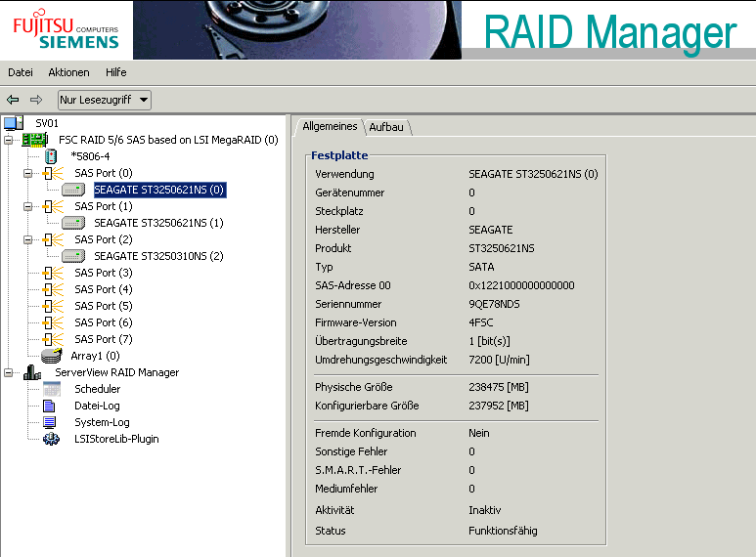Screen dimensions: 756x557
Task: Select SAS Port (0) in the tree
Action: [x=104, y=173]
